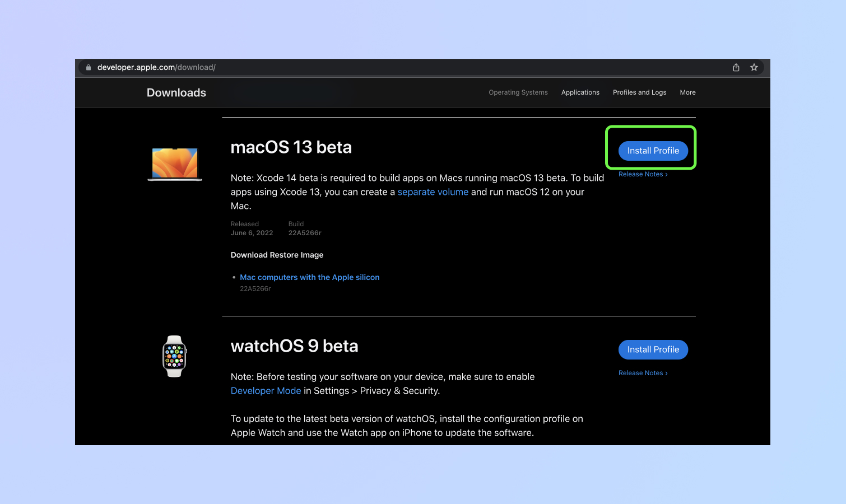
Task: Open Release Notes for watchOS 9 beta
Action: 643,373
